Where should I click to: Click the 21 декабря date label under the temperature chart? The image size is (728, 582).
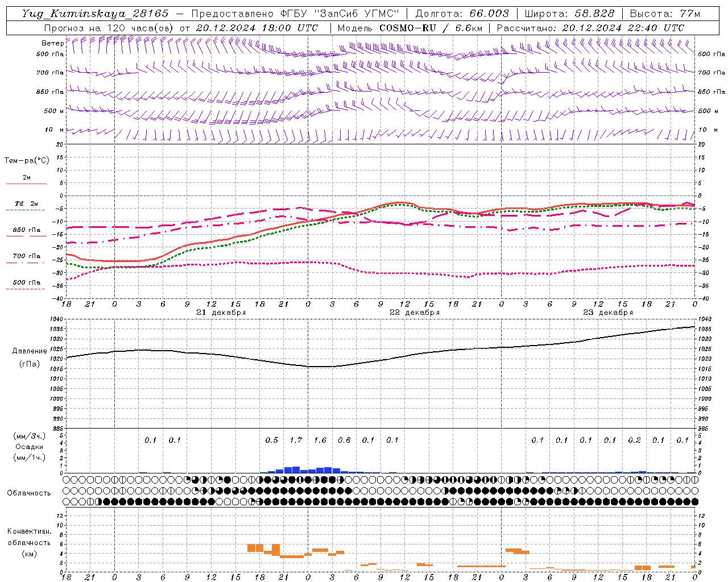click(x=221, y=312)
